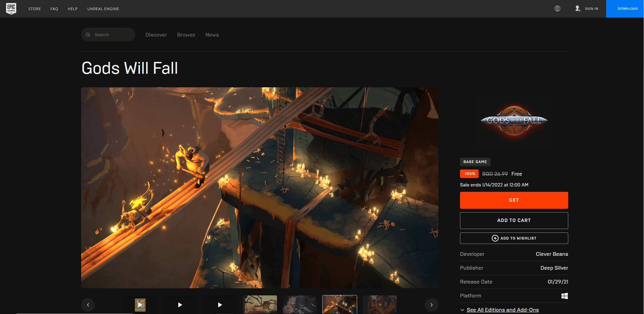Click the Windows platform icon
Image resolution: width=644 pixels, height=314 pixels.
point(565,296)
